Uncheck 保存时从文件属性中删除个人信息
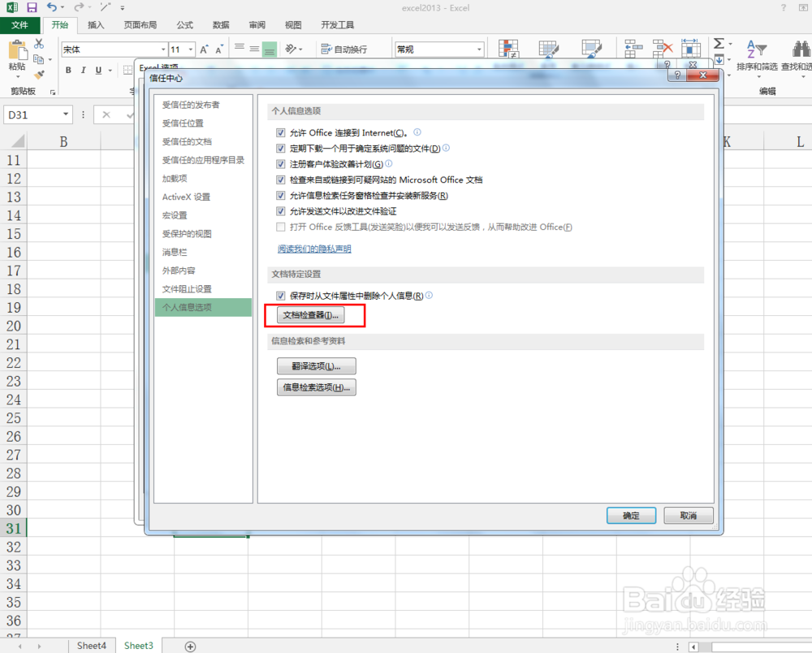 280,296
